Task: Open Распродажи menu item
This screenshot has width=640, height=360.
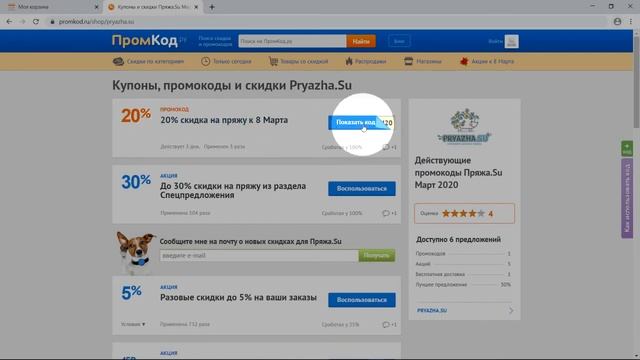Action: tap(370, 62)
